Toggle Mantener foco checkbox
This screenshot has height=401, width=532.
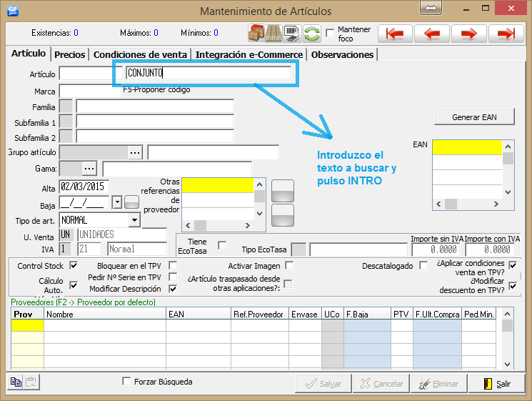coord(329,33)
